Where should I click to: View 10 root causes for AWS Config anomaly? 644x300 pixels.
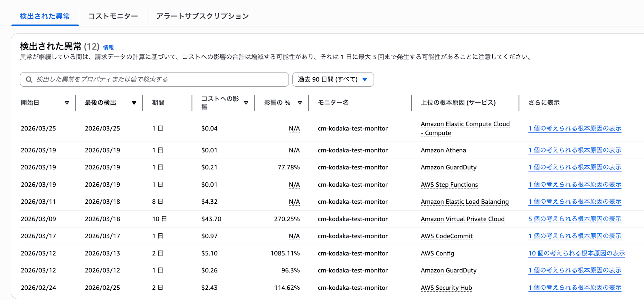click(x=576, y=253)
